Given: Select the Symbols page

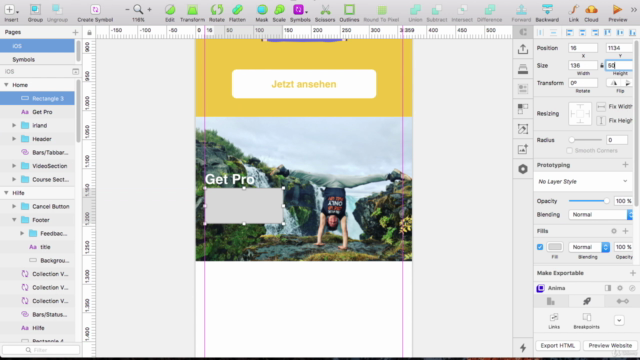Looking at the screenshot, I should click(x=38, y=59).
